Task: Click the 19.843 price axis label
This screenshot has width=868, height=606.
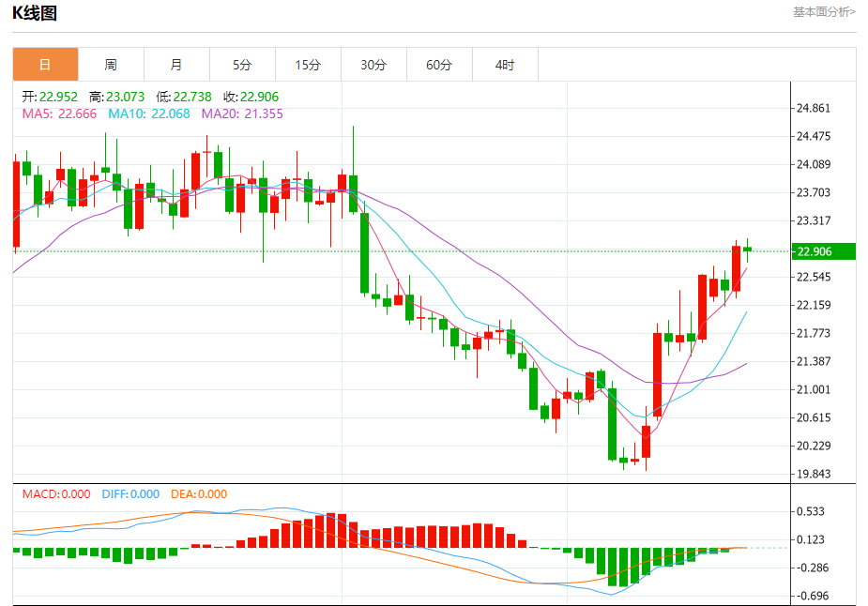Action: [x=814, y=474]
